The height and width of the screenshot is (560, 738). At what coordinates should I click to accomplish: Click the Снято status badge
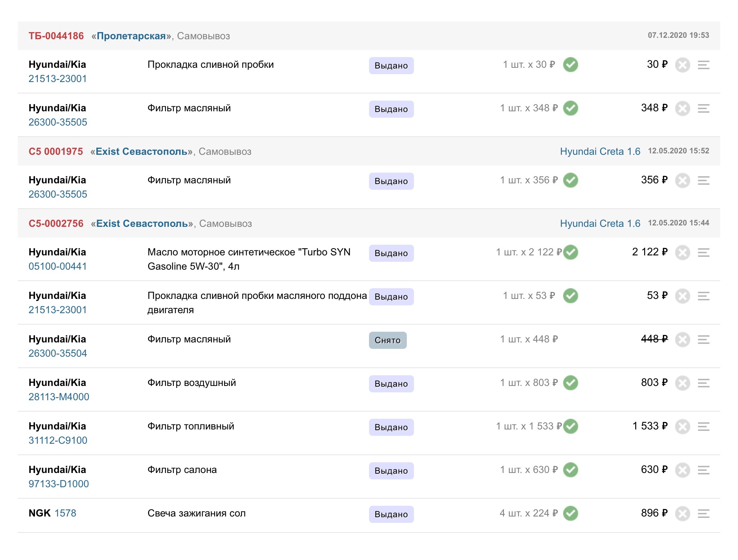(388, 340)
